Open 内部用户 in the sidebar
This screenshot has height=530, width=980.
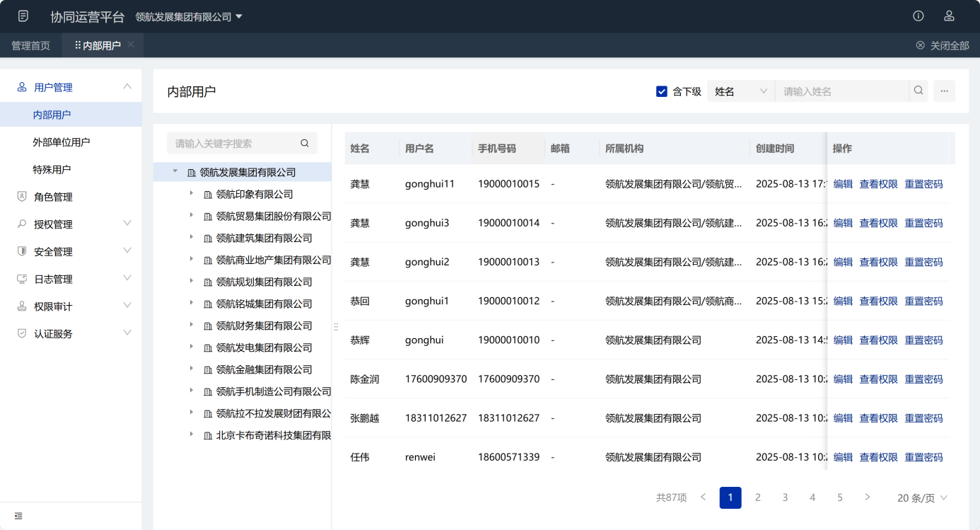(71, 115)
